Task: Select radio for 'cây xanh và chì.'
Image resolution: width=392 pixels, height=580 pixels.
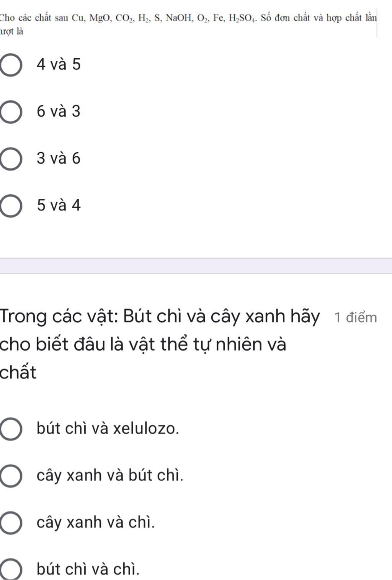Action: tap(10, 523)
